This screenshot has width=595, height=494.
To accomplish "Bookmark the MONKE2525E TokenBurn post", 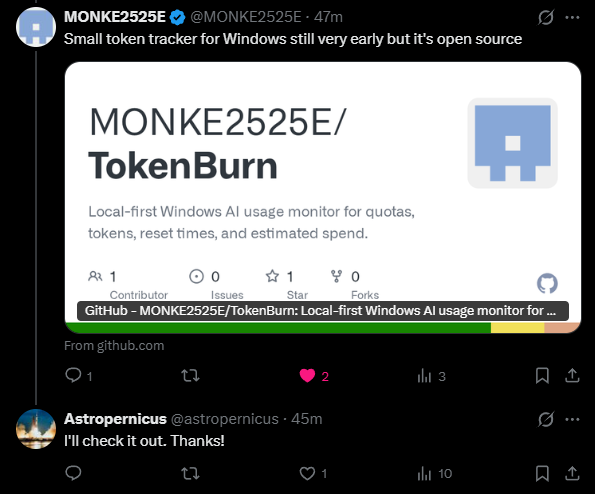I will click(542, 376).
